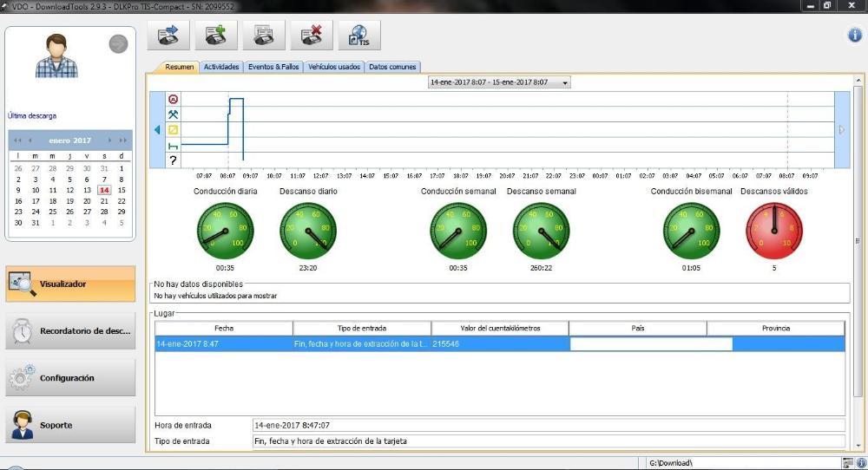Click the status bar info icon bottom right
The image size is (868, 470).
(861, 463)
